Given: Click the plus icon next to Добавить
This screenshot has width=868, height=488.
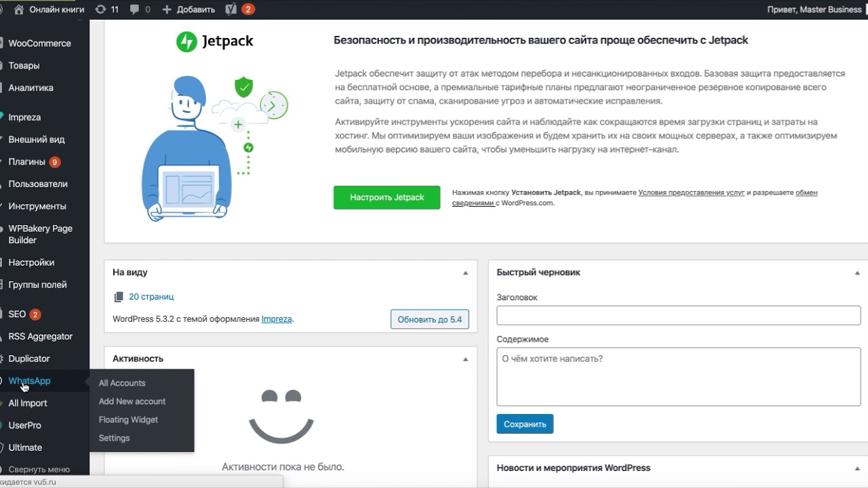Looking at the screenshot, I should [x=167, y=9].
